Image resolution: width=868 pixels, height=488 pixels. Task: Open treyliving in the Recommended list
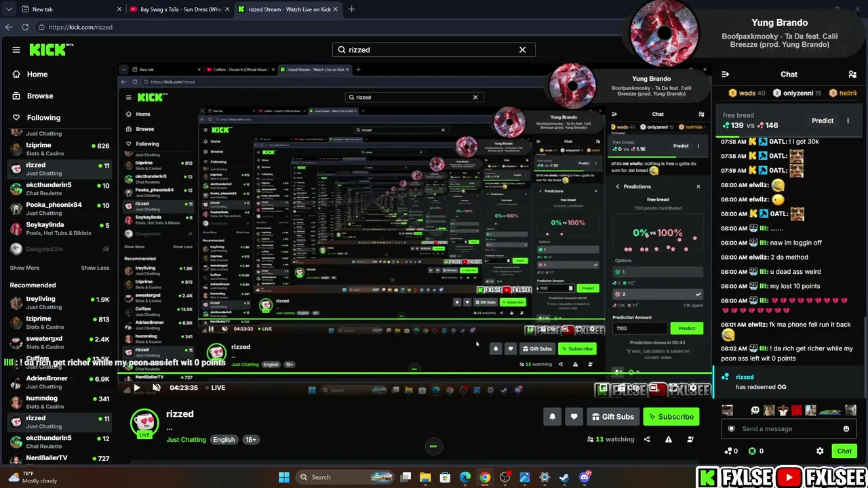(x=59, y=303)
